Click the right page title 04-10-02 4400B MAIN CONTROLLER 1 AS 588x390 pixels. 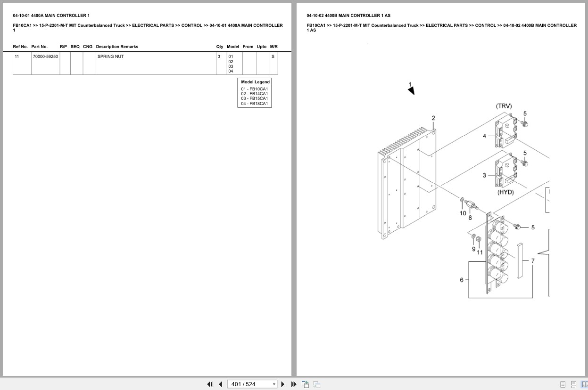(x=348, y=16)
